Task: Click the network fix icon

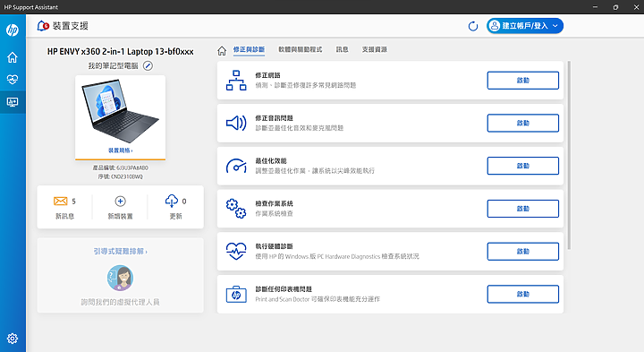Action: point(236,81)
